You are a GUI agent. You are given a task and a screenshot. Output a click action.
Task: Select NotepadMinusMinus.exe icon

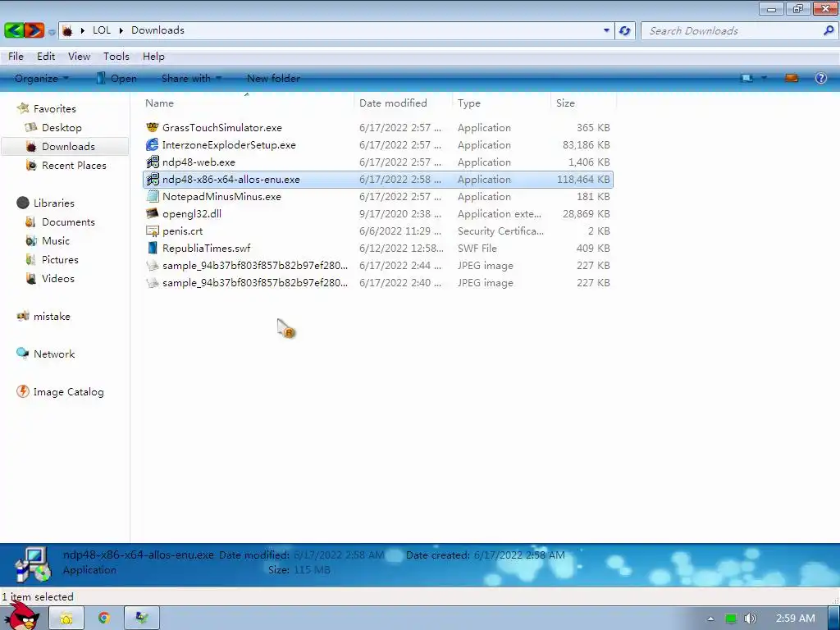click(153, 197)
